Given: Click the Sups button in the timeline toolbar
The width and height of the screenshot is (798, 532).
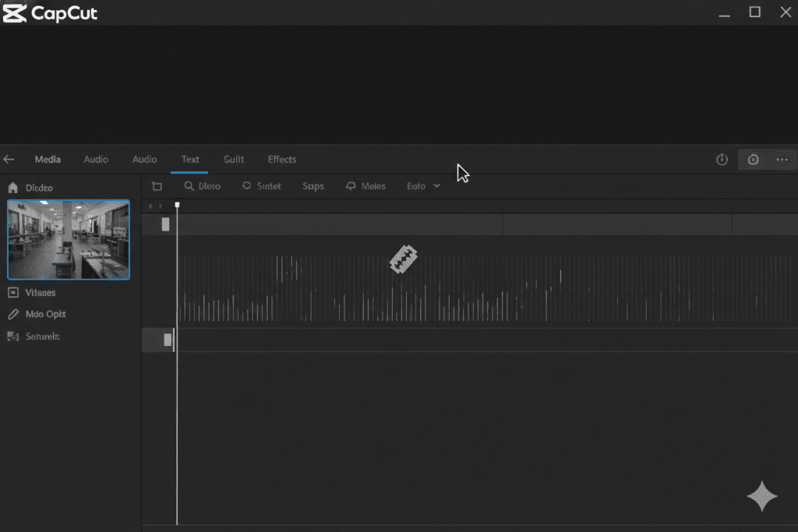Looking at the screenshot, I should (312, 185).
